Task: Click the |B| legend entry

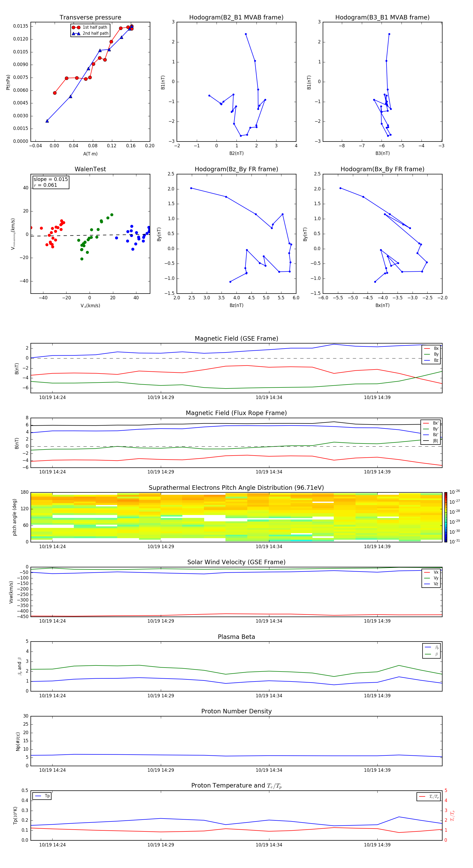Action: [431, 441]
